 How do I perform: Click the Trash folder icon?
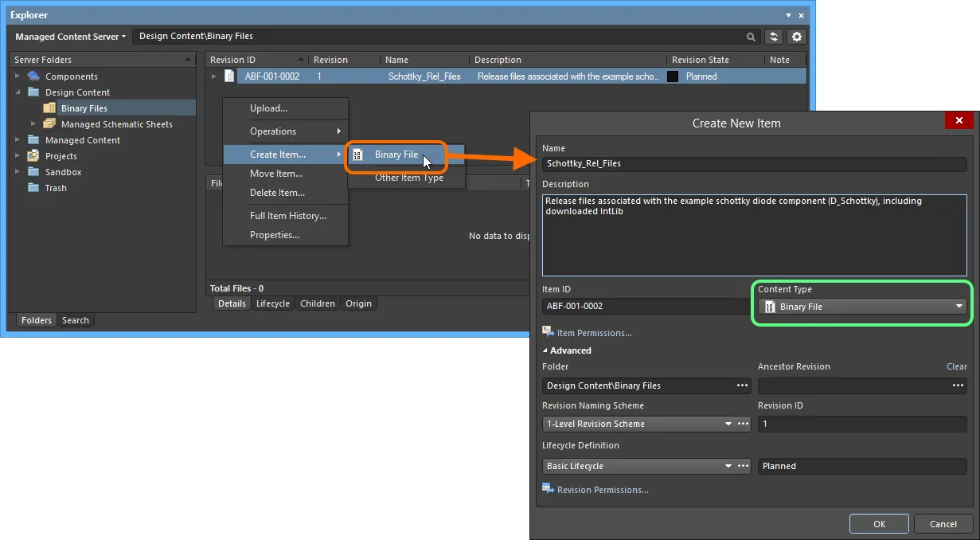pyautogui.click(x=33, y=188)
